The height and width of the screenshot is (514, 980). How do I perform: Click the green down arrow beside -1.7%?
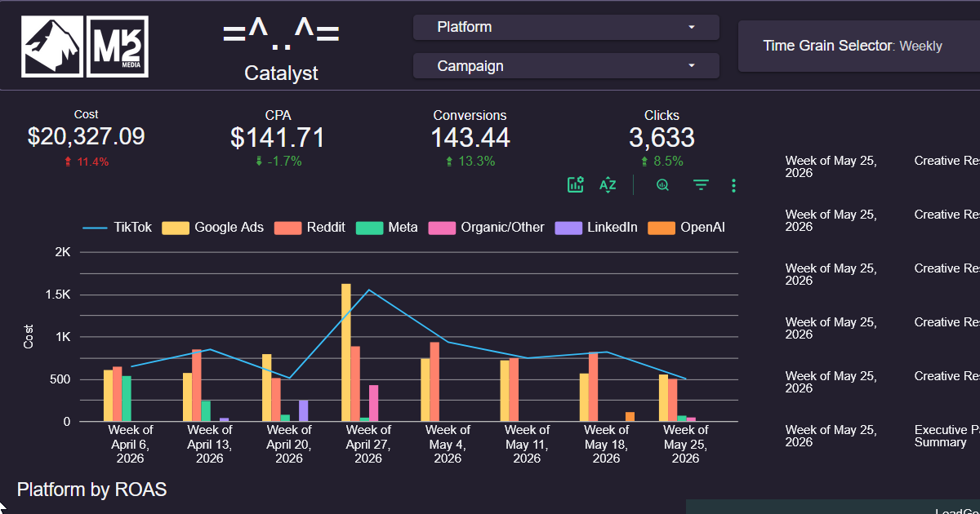pos(260,162)
